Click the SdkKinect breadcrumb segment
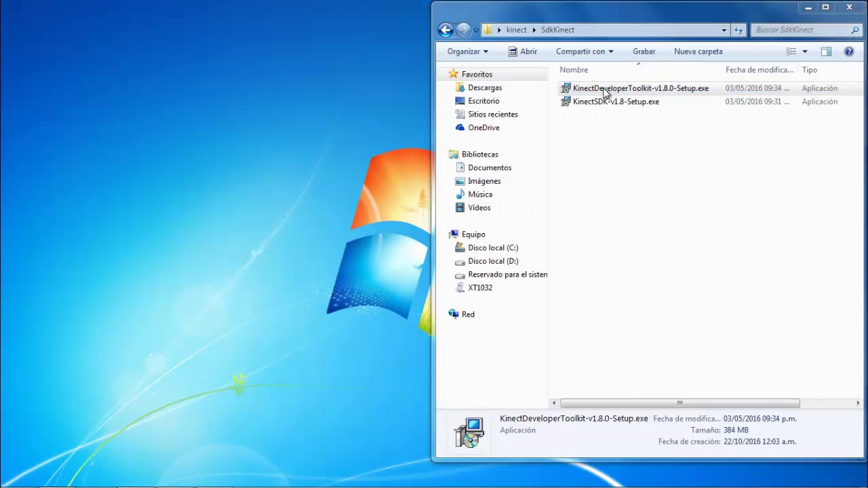 coord(557,30)
